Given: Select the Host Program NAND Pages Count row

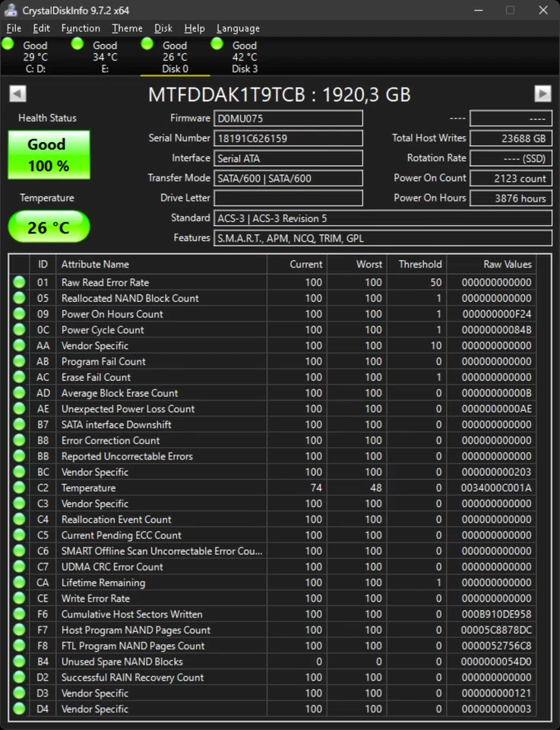Looking at the screenshot, I should click(273, 630).
